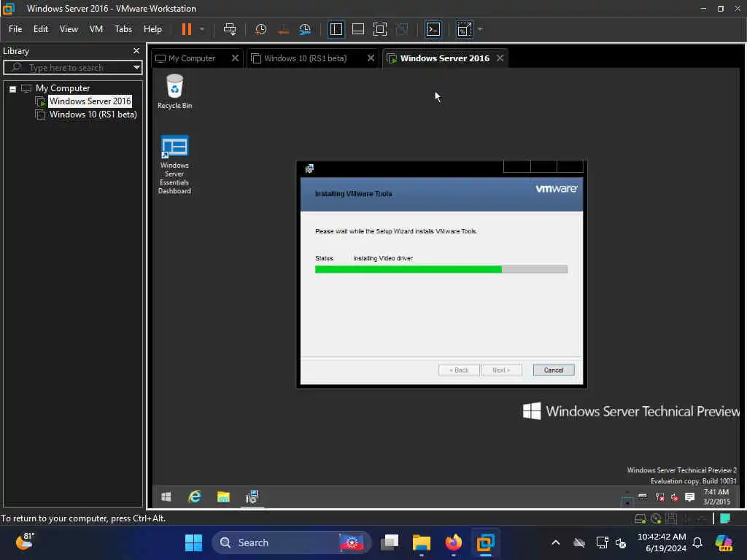The width and height of the screenshot is (747, 560).
Task: Open Copilot preview on host taskbar
Action: coord(724,542)
